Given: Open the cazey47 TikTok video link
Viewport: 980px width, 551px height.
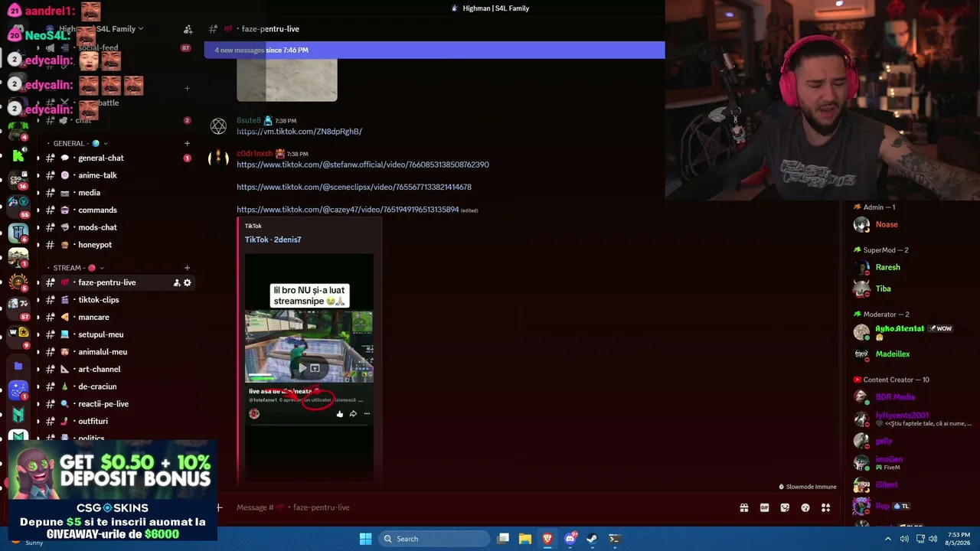Looking at the screenshot, I should click(348, 210).
